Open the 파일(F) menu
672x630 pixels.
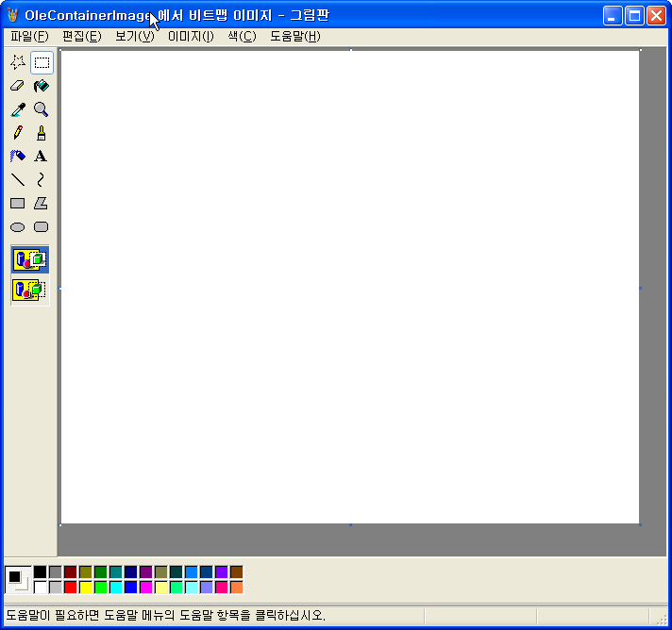29,37
